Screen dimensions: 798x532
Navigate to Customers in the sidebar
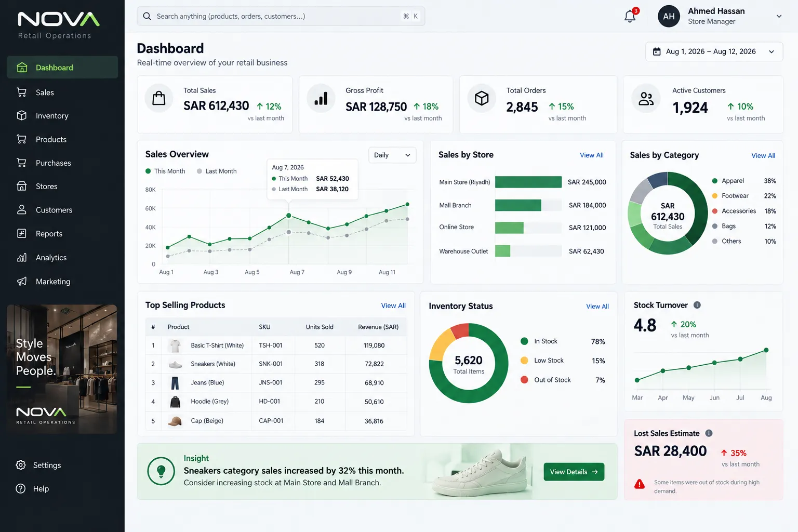[62, 210]
